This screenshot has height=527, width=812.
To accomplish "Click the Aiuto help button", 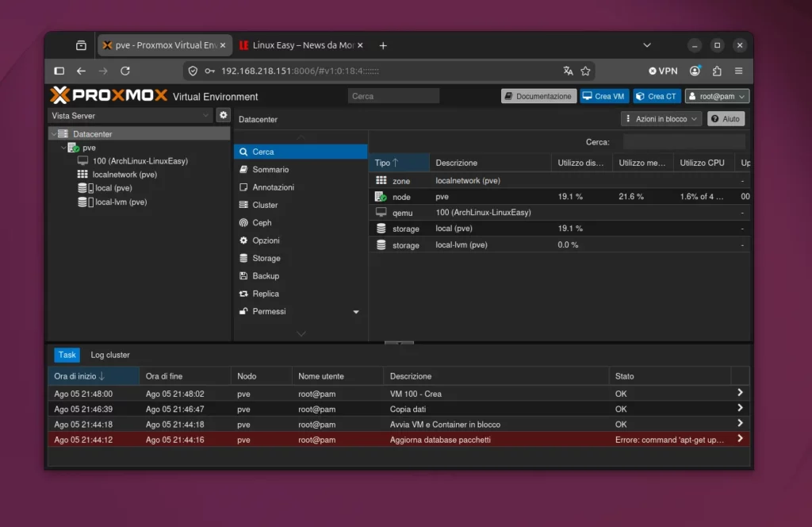I will (x=726, y=119).
